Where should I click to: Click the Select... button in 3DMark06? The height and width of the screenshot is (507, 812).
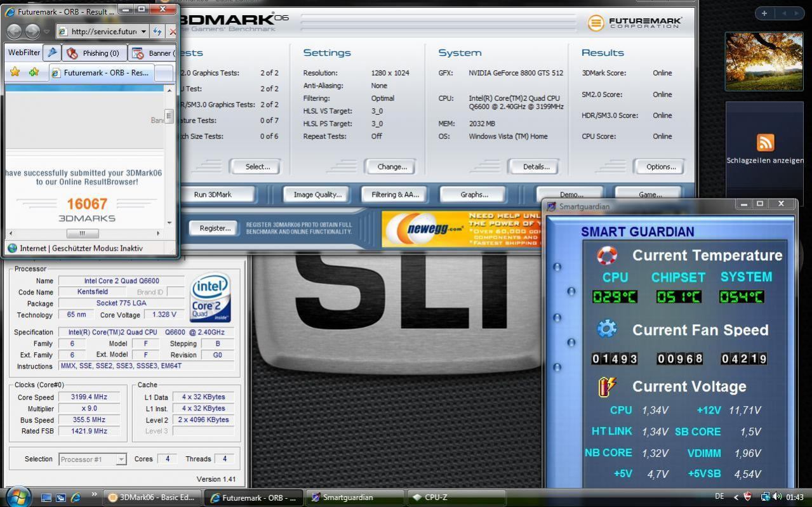[x=257, y=167]
